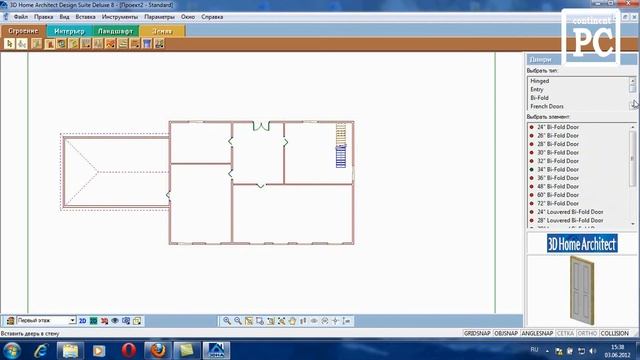
Task: Switch to 2D view
Action: point(82,321)
